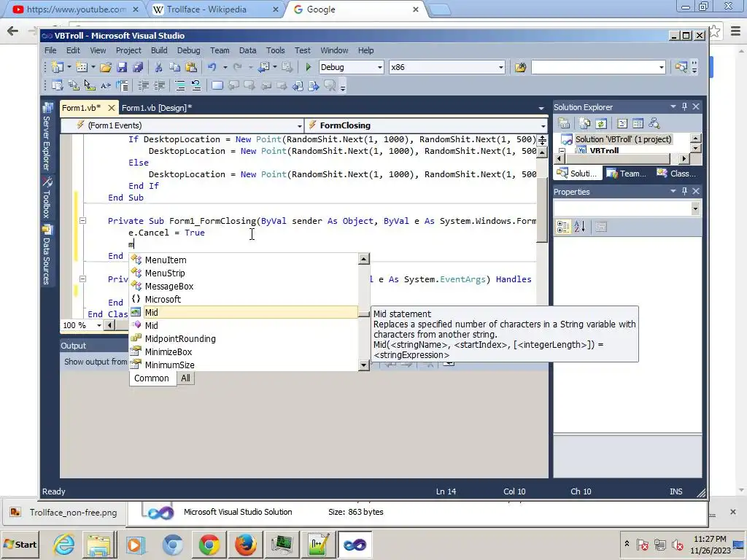Screen dimensions: 747x560
Task: Click Solution Explorer Properties toolbar icon
Action: point(564,124)
